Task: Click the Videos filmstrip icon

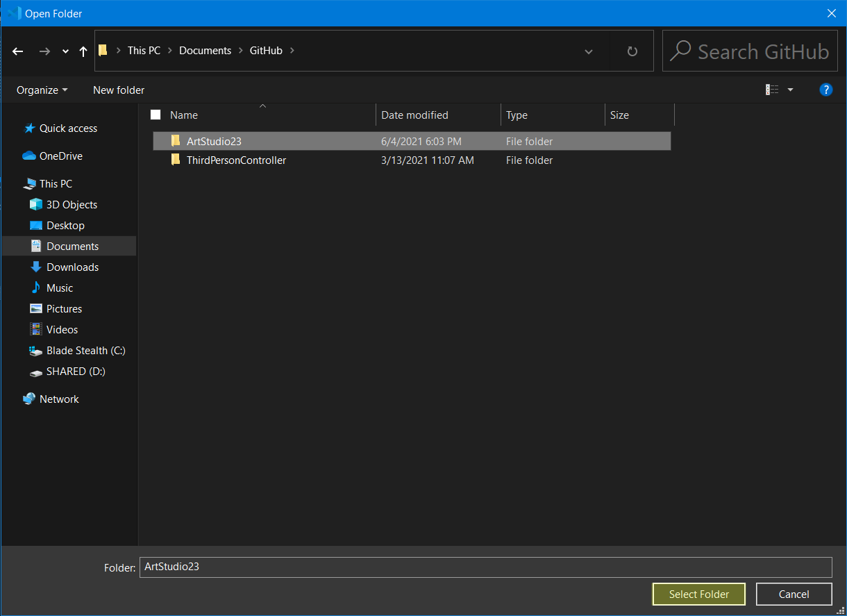Action: point(36,329)
